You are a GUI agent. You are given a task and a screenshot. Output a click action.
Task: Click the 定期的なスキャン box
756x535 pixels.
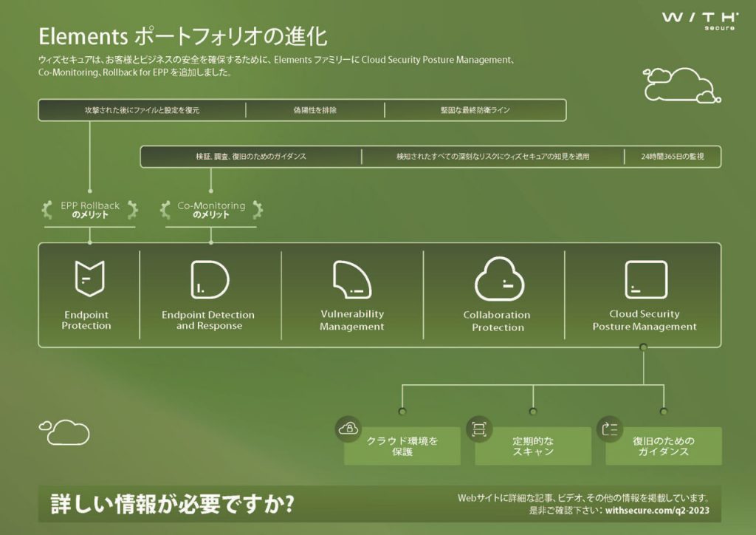pos(533,446)
